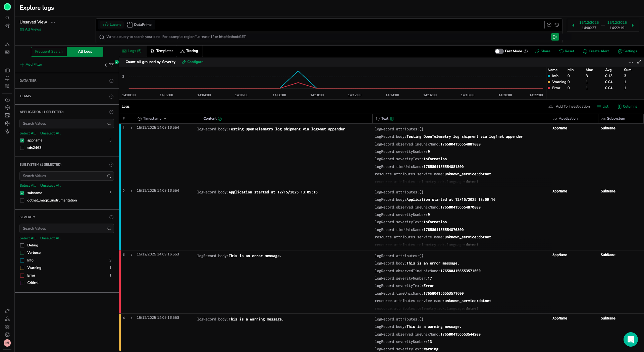Viewport: 644px width, 352px height.
Task: Open chart options three-dot menu
Action: click(x=631, y=62)
